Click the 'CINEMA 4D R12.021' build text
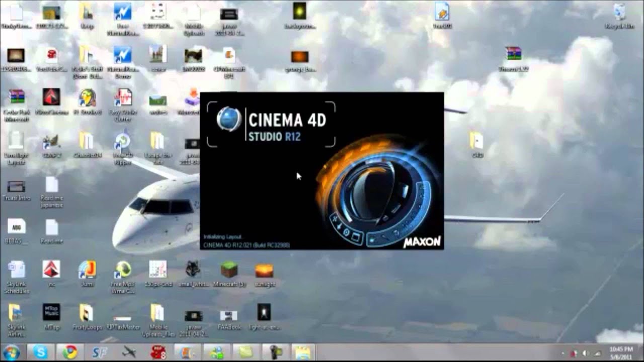This screenshot has height=362, width=644. tap(246, 245)
